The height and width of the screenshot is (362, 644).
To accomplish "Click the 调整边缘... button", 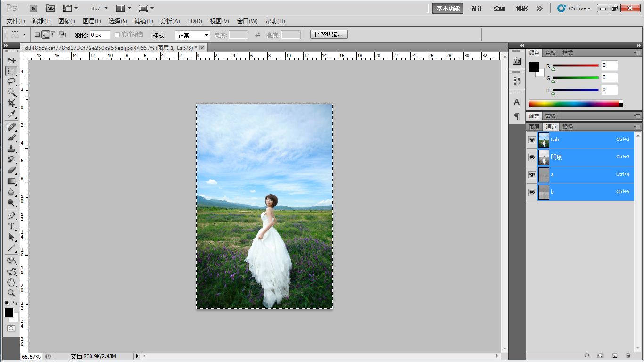I will pyautogui.click(x=329, y=34).
